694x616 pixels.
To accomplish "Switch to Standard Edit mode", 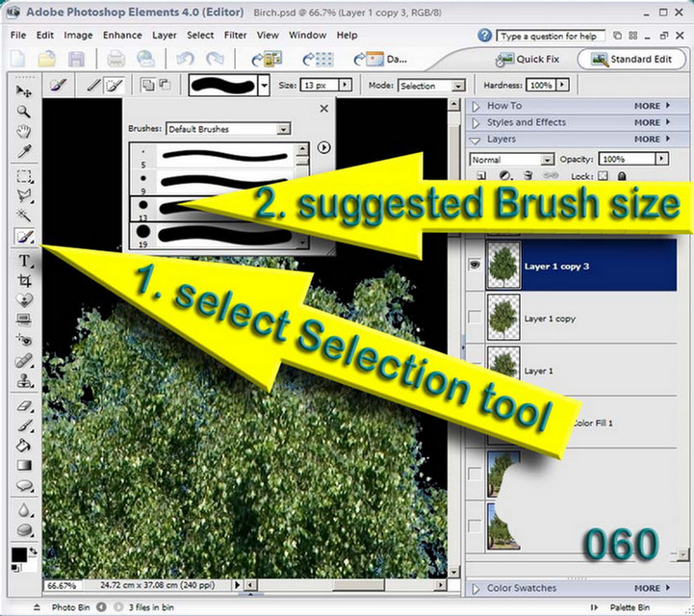I will point(631,59).
